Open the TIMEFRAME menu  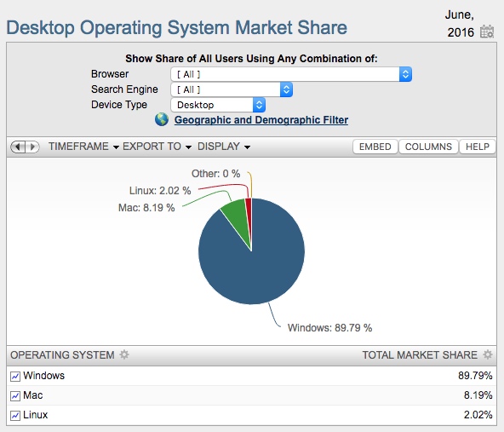click(x=83, y=147)
